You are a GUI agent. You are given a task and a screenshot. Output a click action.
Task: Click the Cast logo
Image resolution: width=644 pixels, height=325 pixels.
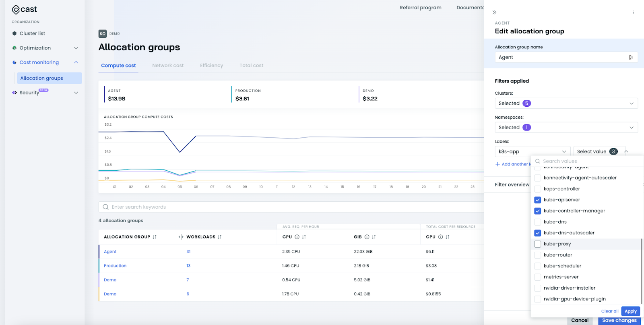coord(24,9)
